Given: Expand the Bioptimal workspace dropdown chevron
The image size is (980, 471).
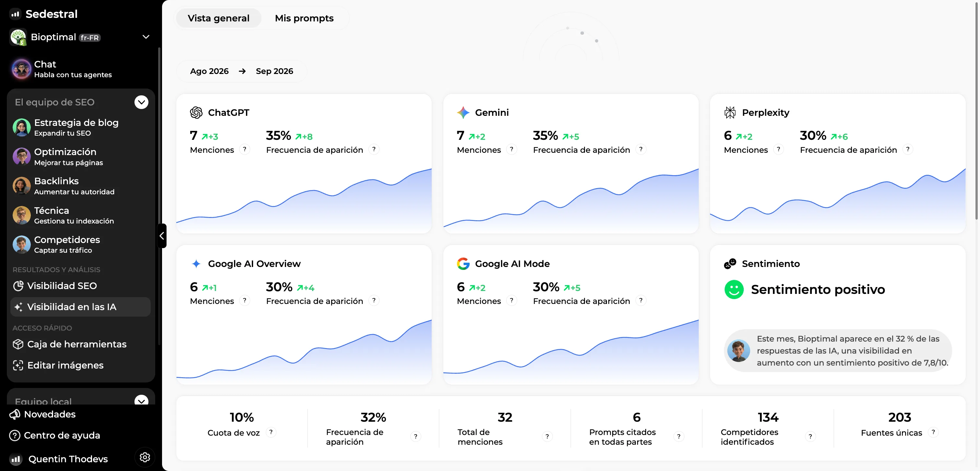Looking at the screenshot, I should (146, 37).
